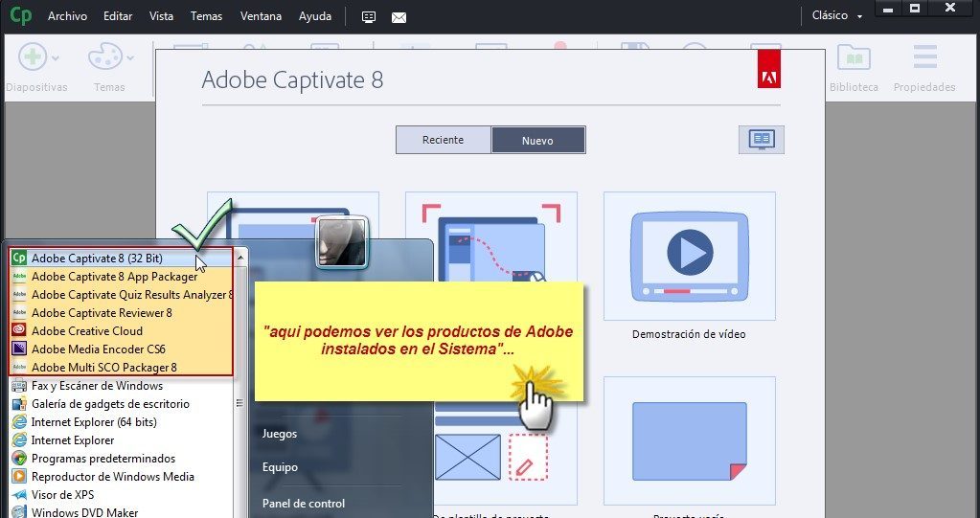980x518 pixels.
Task: Expand the Temas palette dropdown arrow
Action: pyautogui.click(x=130, y=58)
